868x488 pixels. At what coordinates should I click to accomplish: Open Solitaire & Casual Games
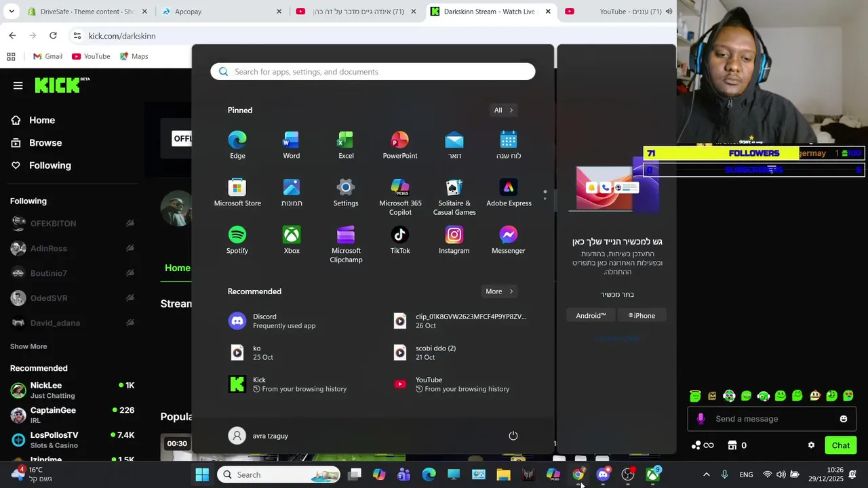pos(454,197)
